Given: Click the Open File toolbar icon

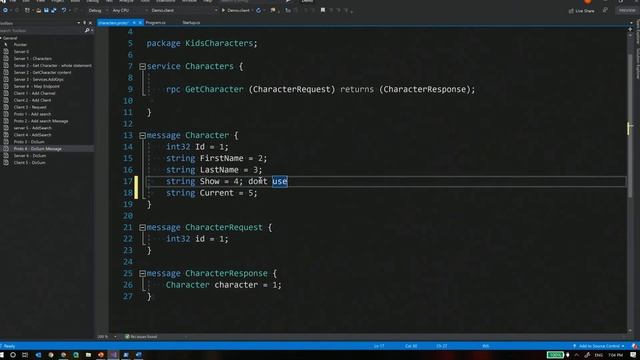Looking at the screenshot, I should click(x=38, y=10).
